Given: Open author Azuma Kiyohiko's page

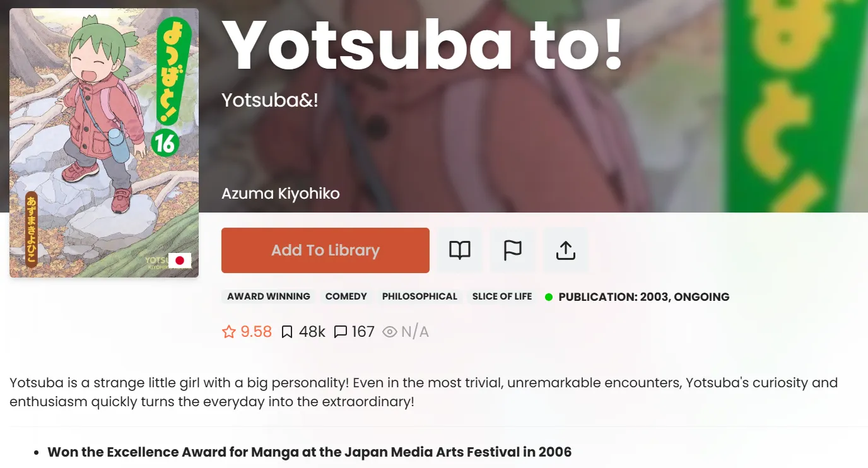Looking at the screenshot, I should point(281,194).
